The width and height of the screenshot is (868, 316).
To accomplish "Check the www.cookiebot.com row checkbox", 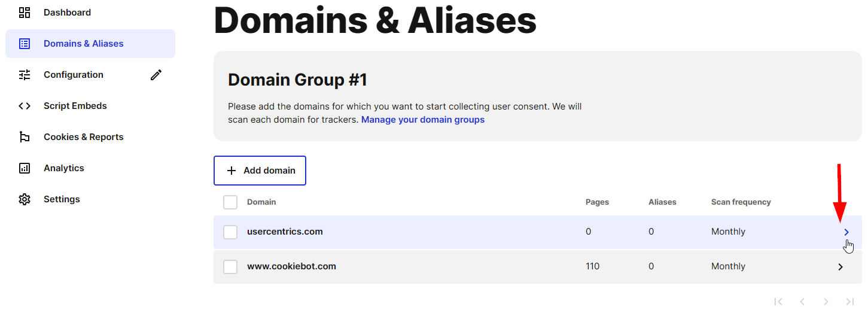I will (x=230, y=267).
